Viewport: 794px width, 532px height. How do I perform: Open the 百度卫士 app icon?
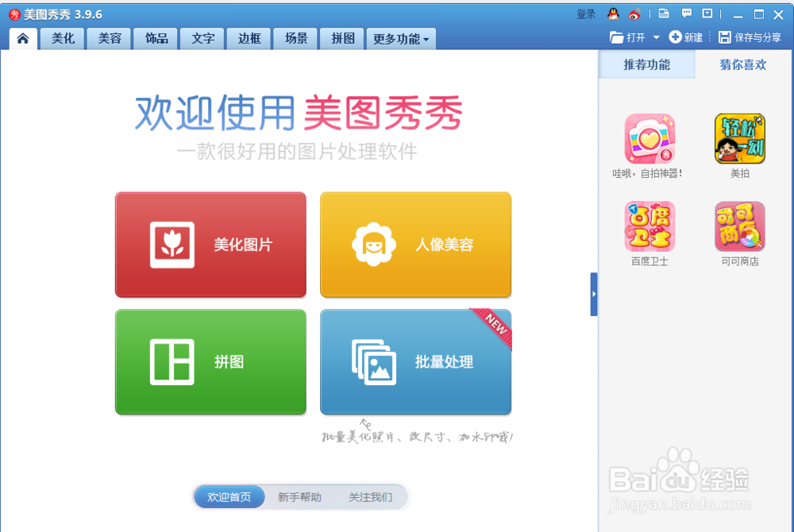649,226
